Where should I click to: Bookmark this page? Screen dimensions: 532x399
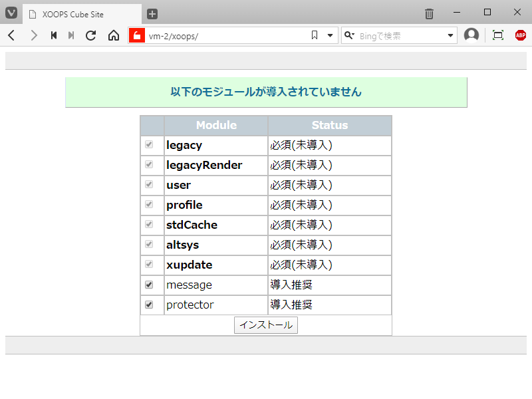315,35
